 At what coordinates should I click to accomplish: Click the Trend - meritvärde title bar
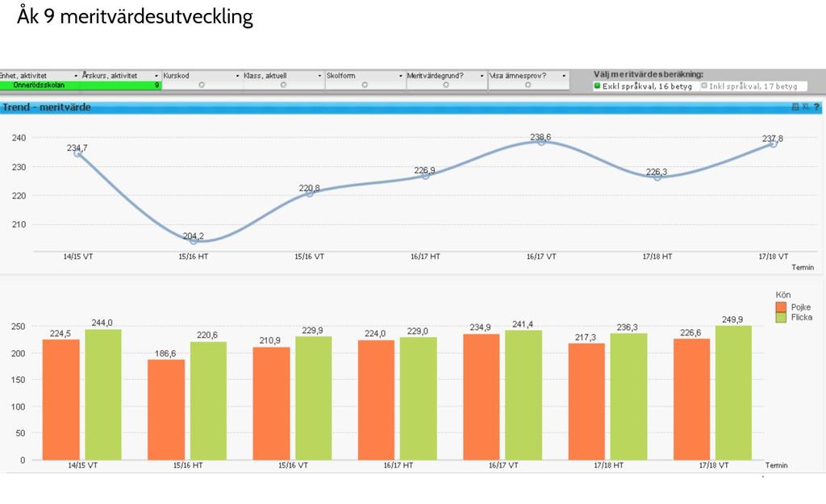pos(411,107)
